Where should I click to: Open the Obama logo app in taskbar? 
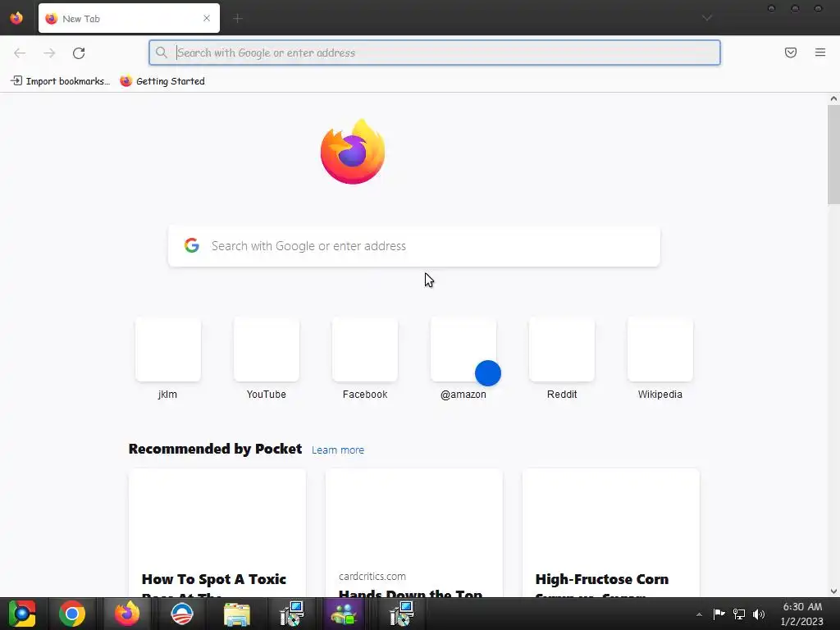(x=181, y=614)
